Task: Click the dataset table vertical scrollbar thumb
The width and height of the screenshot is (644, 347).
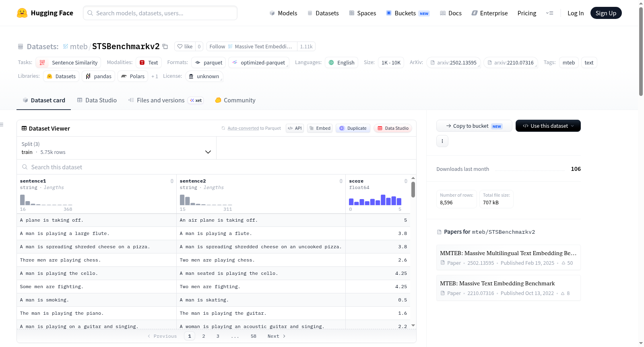Action: [413, 189]
